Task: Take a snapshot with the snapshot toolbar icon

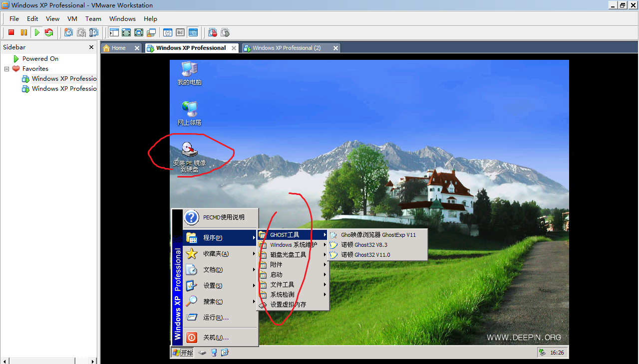Action: tap(68, 32)
